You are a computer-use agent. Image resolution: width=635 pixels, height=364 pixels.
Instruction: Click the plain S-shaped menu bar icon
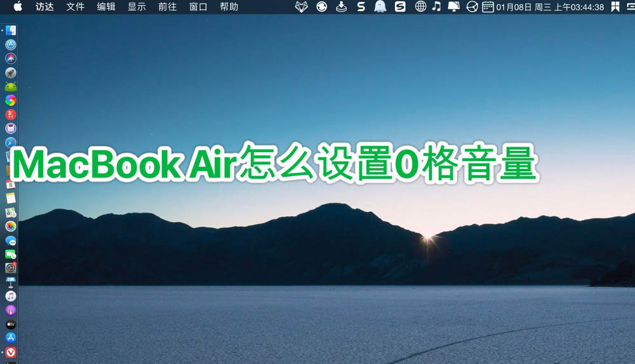click(361, 6)
